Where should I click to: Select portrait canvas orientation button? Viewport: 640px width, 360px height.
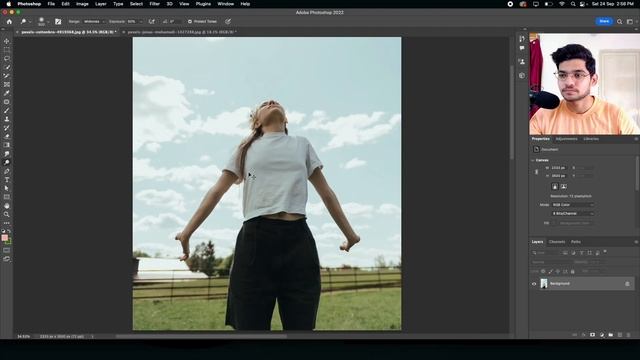click(555, 187)
